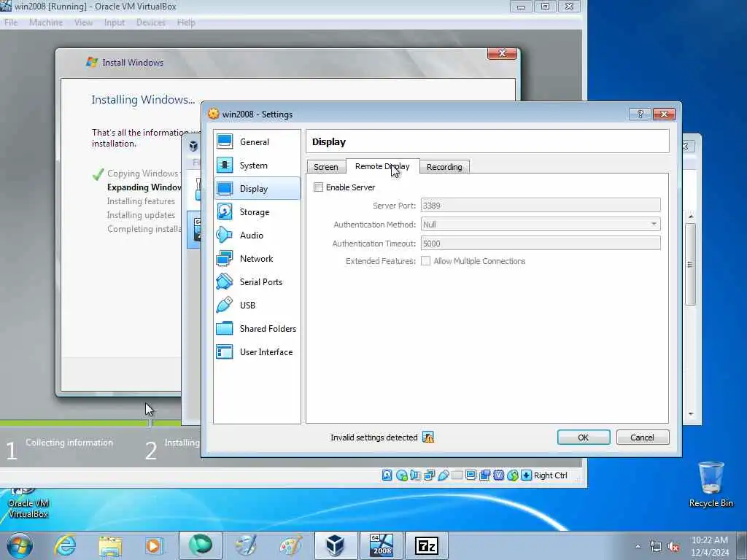
Task: Open the Authentication Method dropdown
Action: [541, 225]
